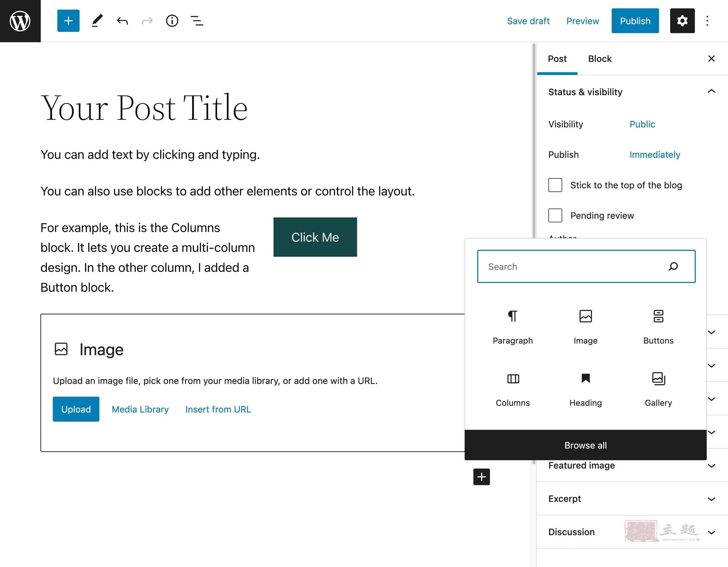Click the black add block button below the image block
This screenshot has width=728, height=567.
tap(481, 477)
